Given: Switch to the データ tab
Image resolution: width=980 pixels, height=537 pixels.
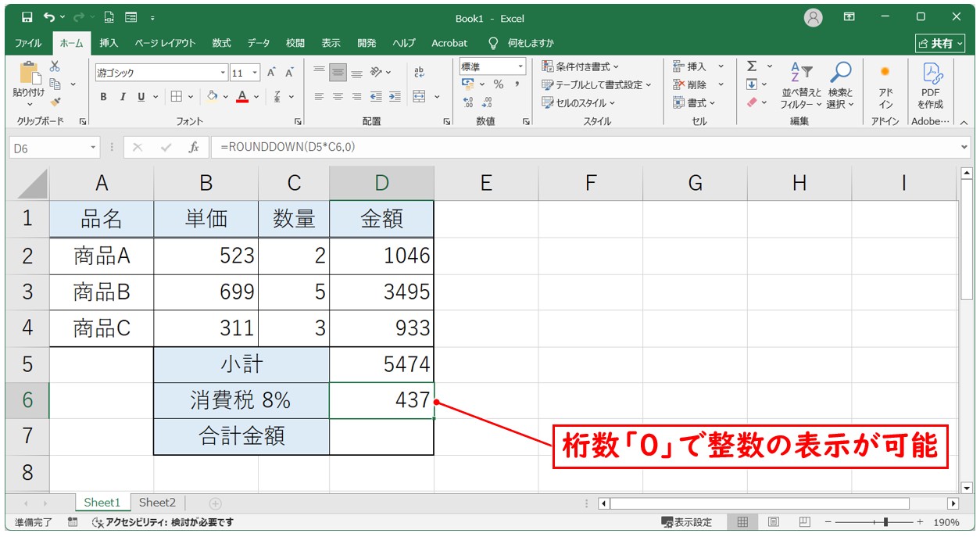Looking at the screenshot, I should pos(259,43).
